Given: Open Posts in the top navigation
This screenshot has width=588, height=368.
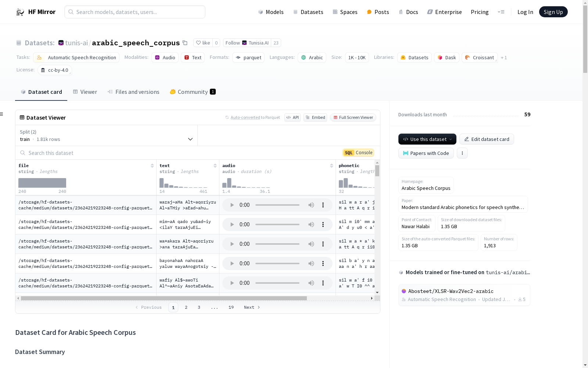Looking at the screenshot, I should pyautogui.click(x=378, y=12).
